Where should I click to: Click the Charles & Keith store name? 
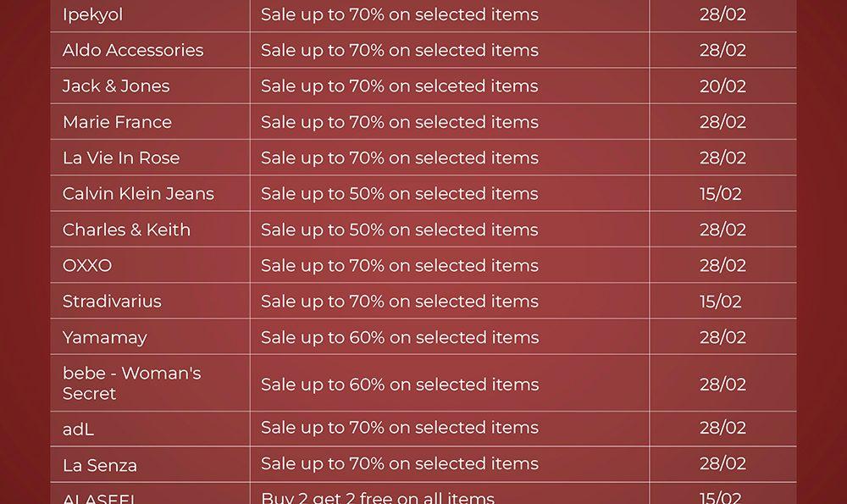pyautogui.click(x=126, y=230)
